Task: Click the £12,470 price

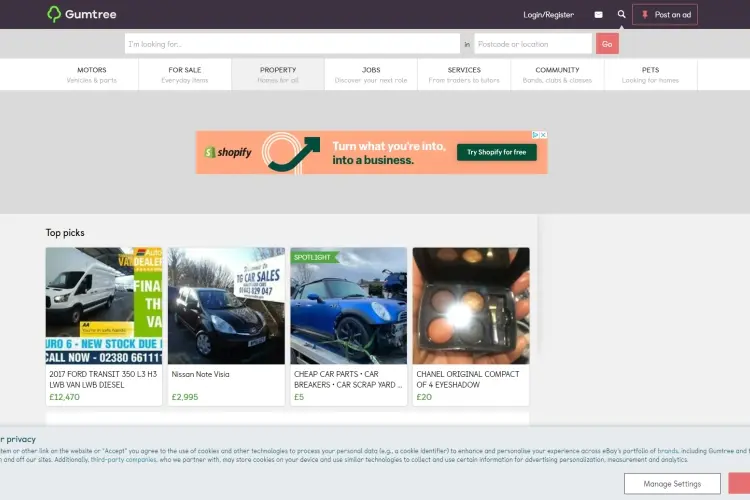Action: 65,397
